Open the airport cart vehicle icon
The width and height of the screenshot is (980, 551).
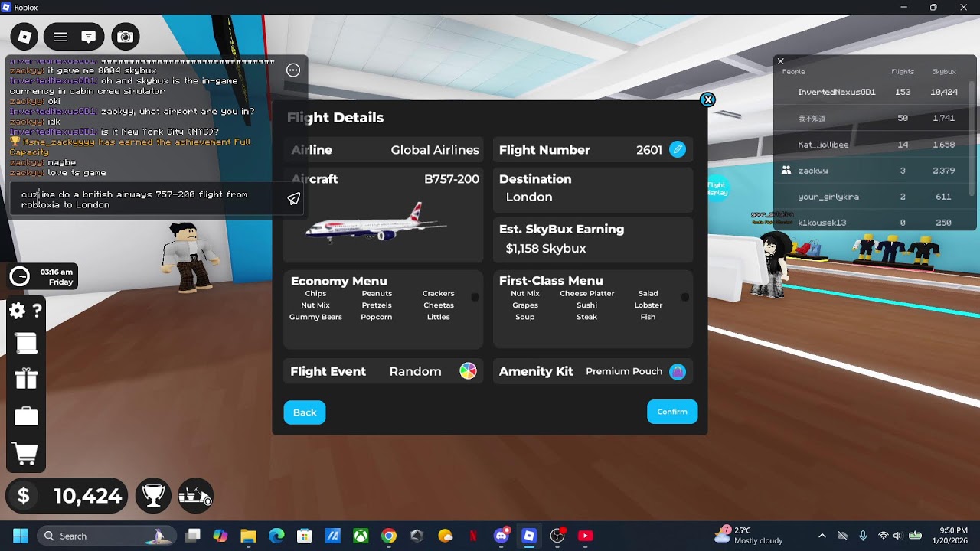195,496
